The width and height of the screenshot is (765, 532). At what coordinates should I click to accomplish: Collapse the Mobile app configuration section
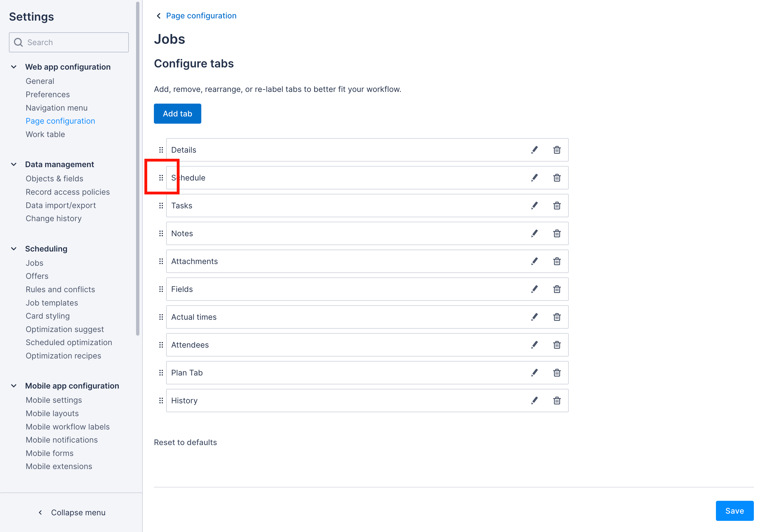click(x=14, y=385)
